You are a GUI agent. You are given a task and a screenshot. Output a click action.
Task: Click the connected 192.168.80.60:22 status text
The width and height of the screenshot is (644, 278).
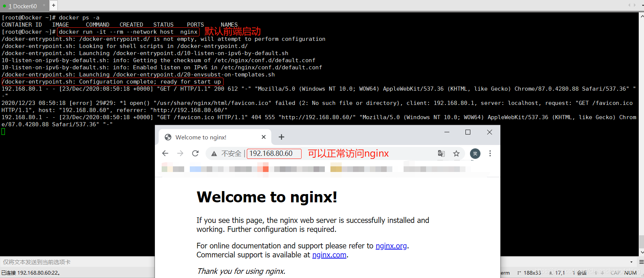pyautogui.click(x=31, y=273)
